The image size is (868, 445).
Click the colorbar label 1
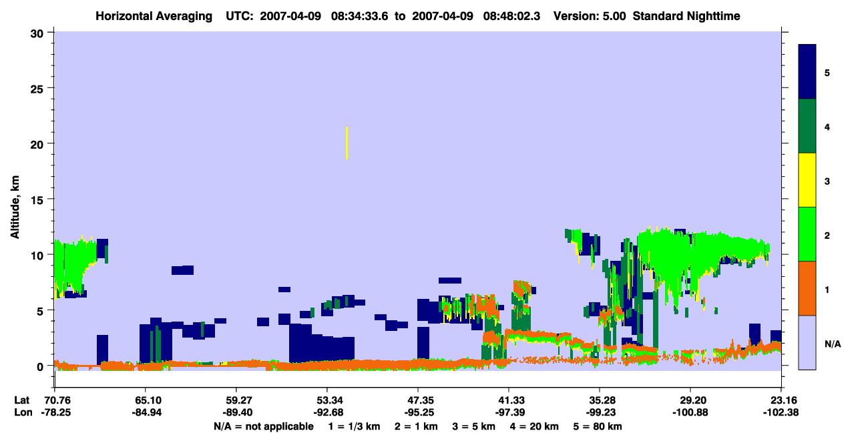coord(827,290)
